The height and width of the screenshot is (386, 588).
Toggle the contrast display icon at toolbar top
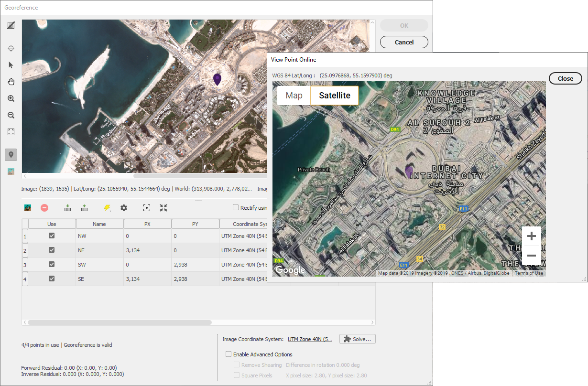[x=11, y=25]
